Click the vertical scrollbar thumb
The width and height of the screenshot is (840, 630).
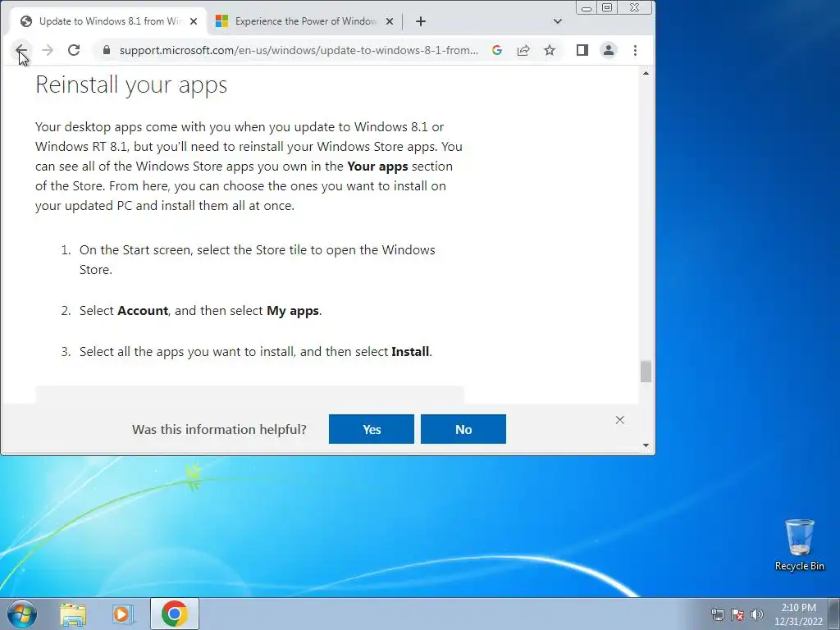click(x=646, y=372)
